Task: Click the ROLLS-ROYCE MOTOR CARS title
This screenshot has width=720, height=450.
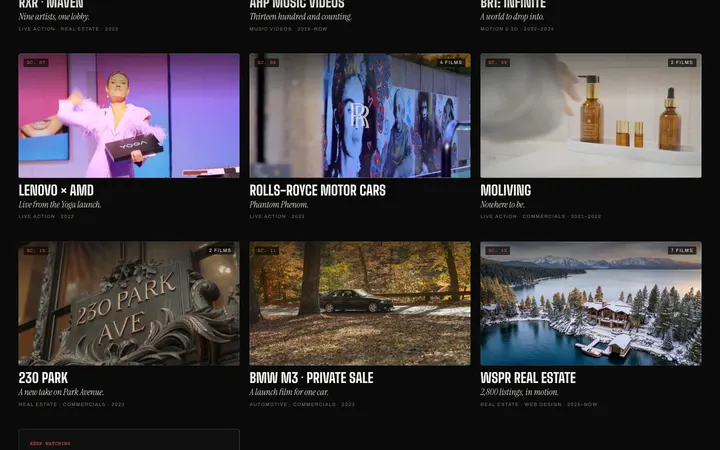Action: click(317, 190)
